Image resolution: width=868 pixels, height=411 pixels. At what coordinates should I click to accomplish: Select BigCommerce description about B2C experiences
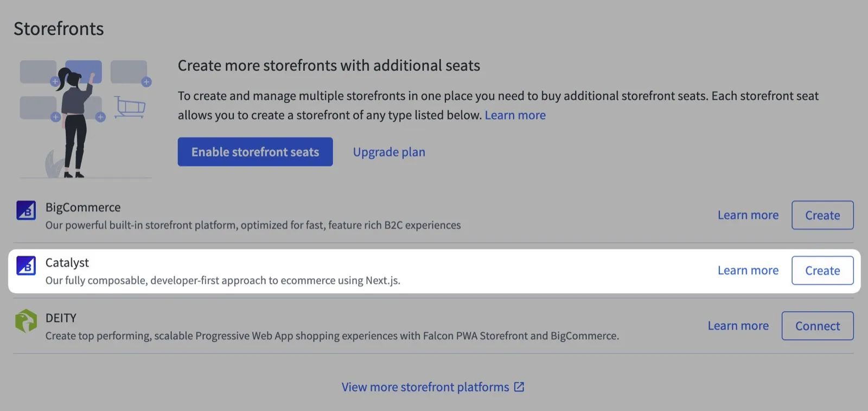tap(253, 225)
